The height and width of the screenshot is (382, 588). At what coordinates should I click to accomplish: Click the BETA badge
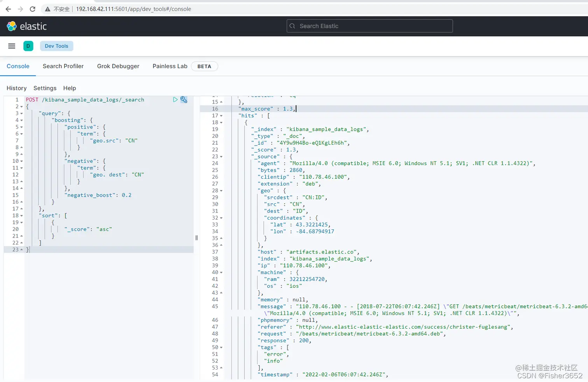click(204, 67)
